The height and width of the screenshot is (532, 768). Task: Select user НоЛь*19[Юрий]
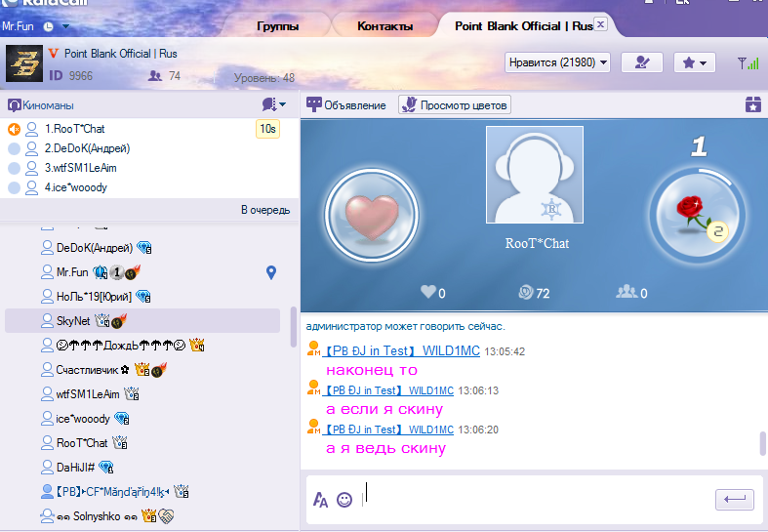142,297
